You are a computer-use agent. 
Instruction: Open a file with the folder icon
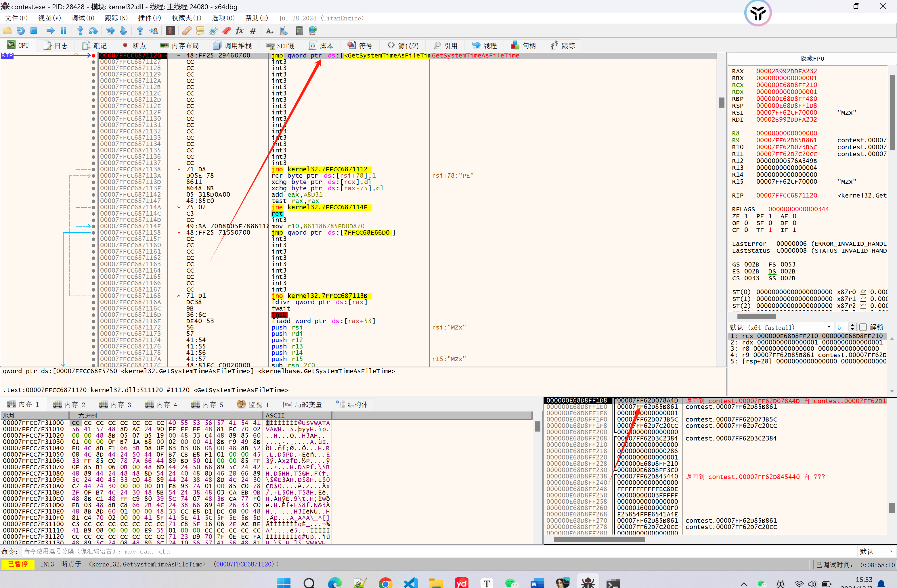pyautogui.click(x=7, y=31)
